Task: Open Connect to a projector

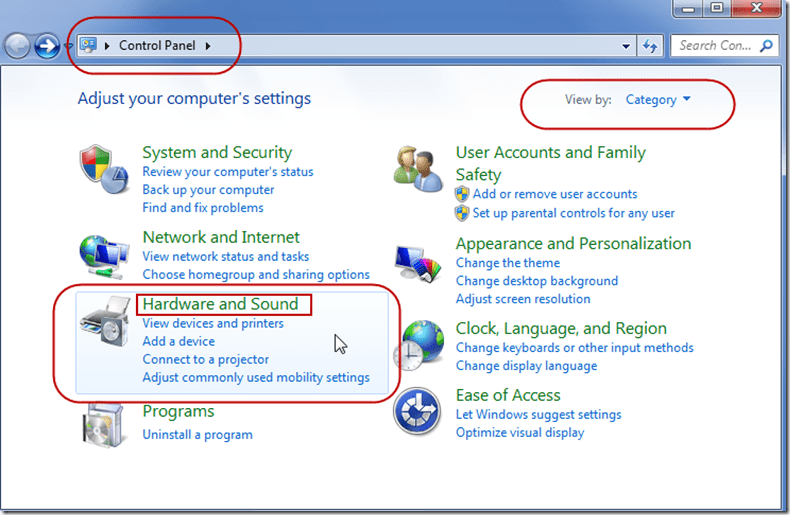Action: pos(206,360)
